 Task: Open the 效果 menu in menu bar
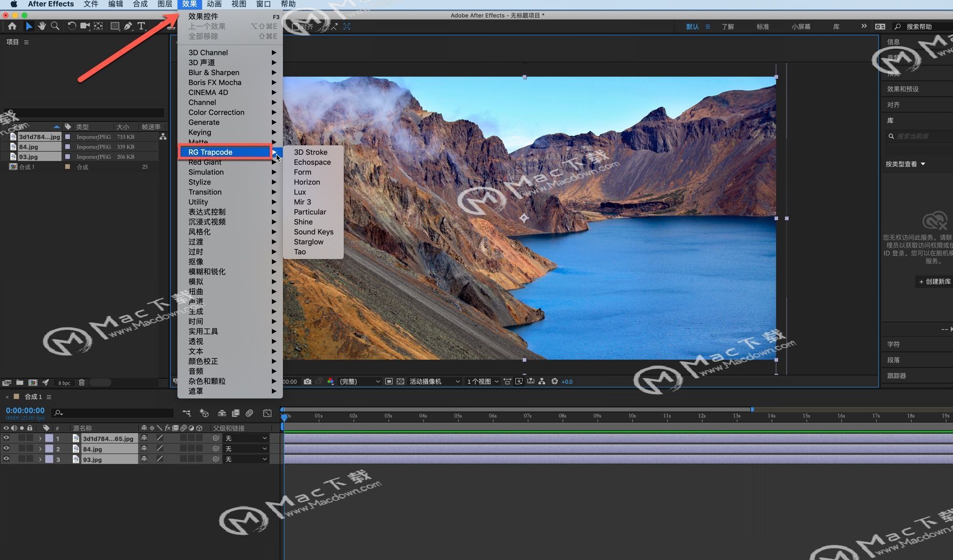coord(189,4)
